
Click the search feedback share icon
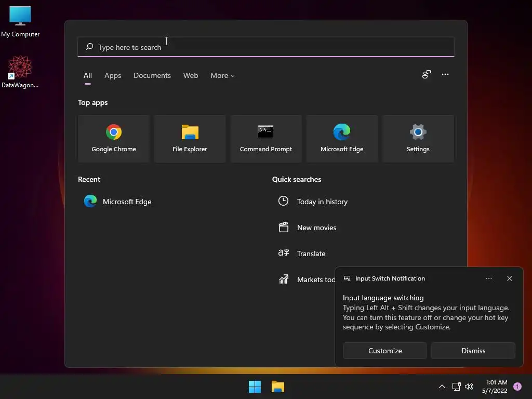[426, 74]
